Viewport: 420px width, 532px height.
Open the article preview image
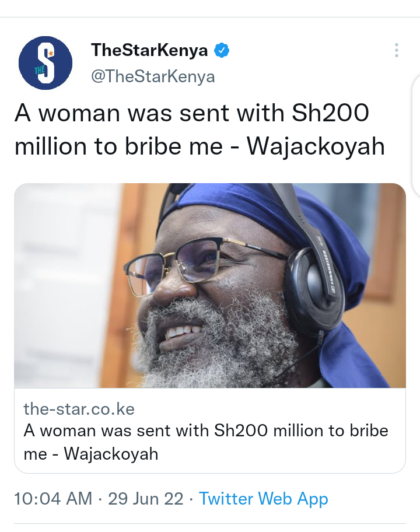pos(210,285)
